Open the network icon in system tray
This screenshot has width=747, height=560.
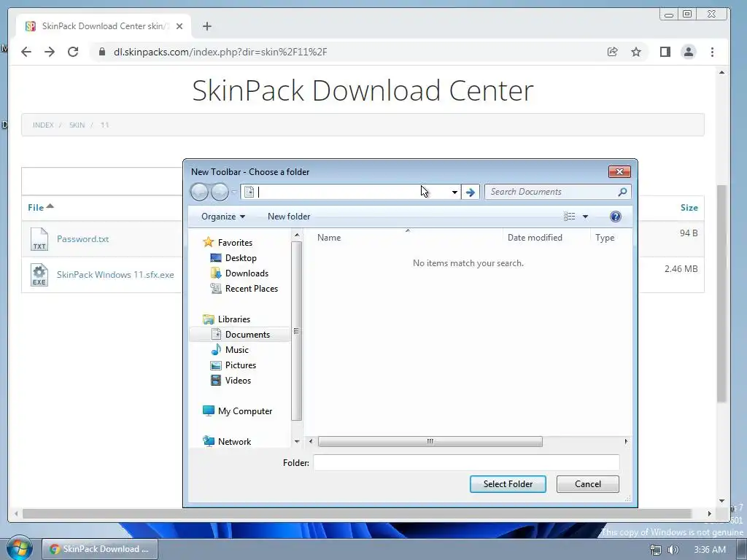coord(656,550)
